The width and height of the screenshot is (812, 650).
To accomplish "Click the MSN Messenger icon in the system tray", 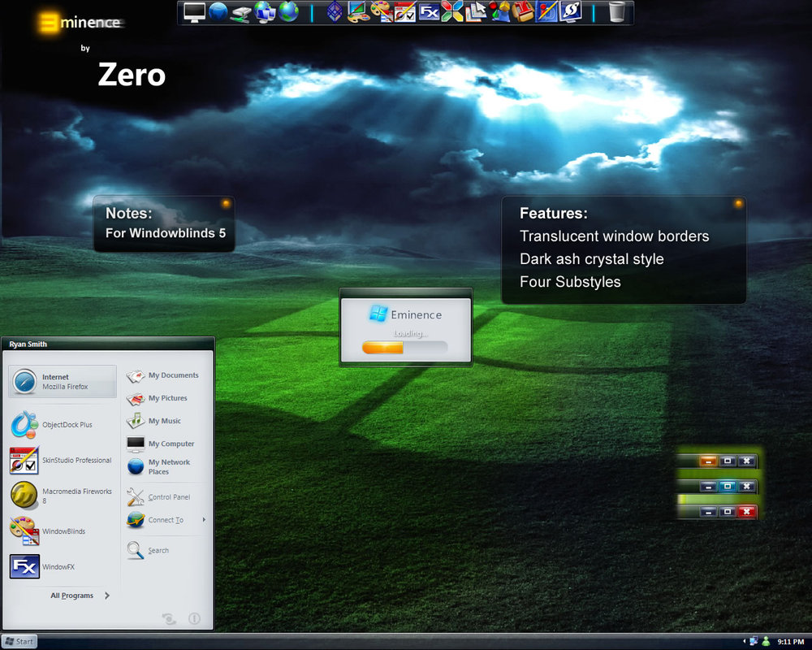I will [x=765, y=641].
